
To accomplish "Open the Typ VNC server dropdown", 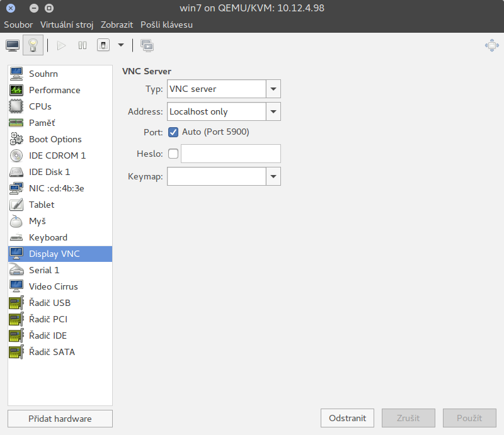I will [273, 89].
